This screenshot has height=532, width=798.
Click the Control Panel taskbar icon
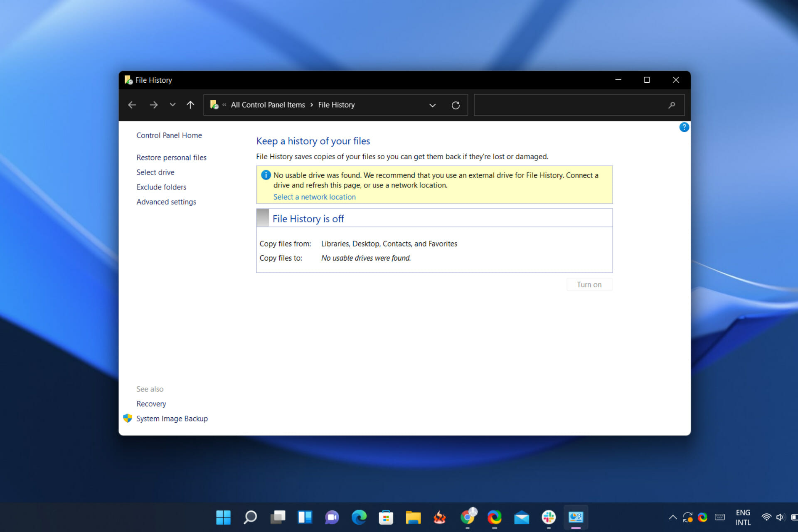[576, 517]
